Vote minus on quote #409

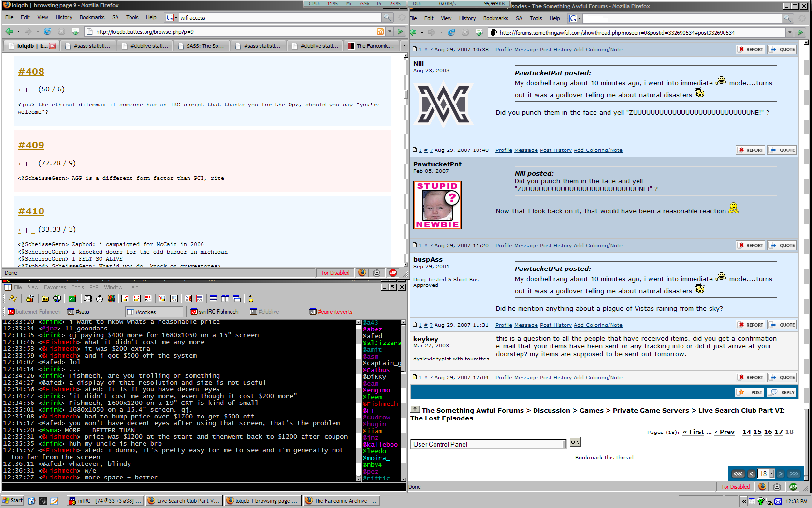pos(33,164)
